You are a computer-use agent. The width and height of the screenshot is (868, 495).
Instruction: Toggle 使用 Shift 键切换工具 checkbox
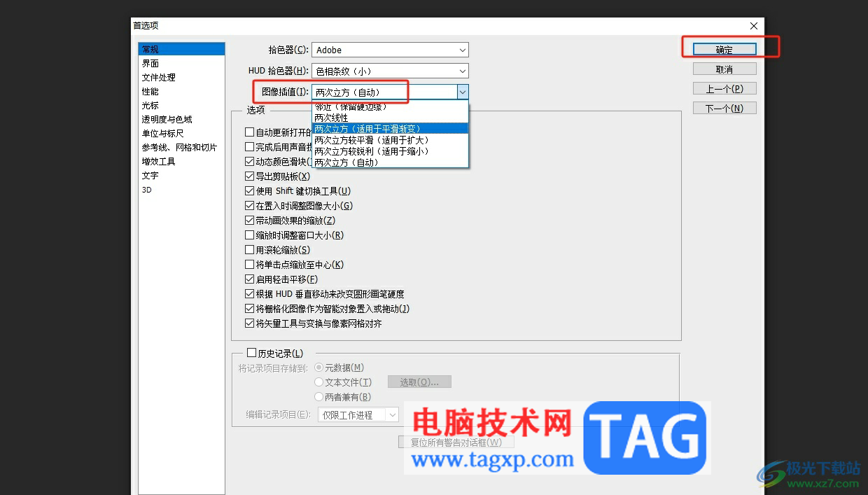pos(249,191)
